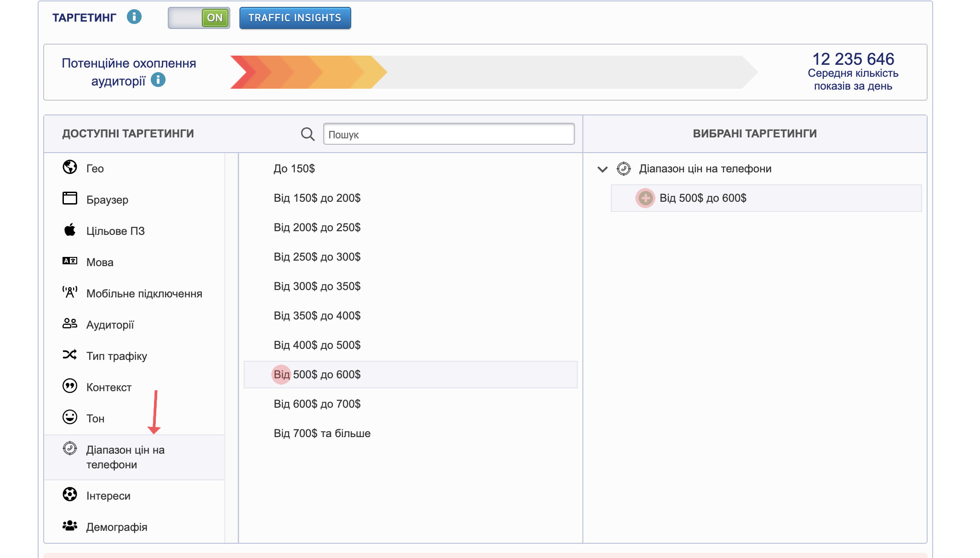
Task: Choose the До 150$ price option
Action: click(294, 169)
